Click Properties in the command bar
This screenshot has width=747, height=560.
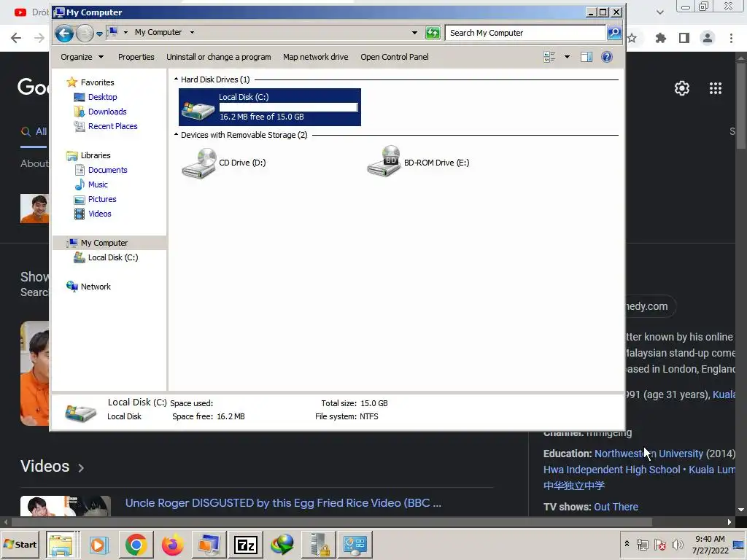[x=136, y=57]
